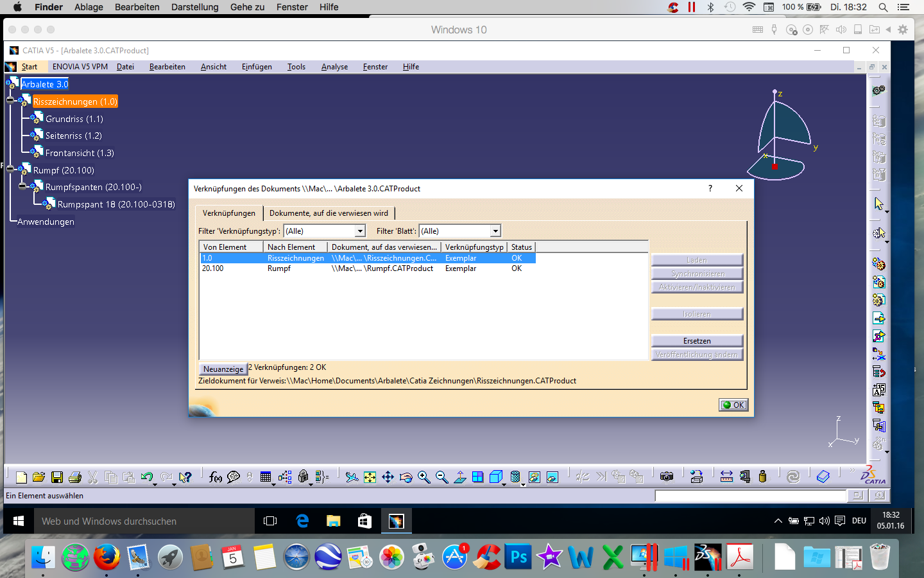The width and height of the screenshot is (924, 578).
Task: Click the Select arrow tool in right toolbar
Action: click(x=879, y=204)
